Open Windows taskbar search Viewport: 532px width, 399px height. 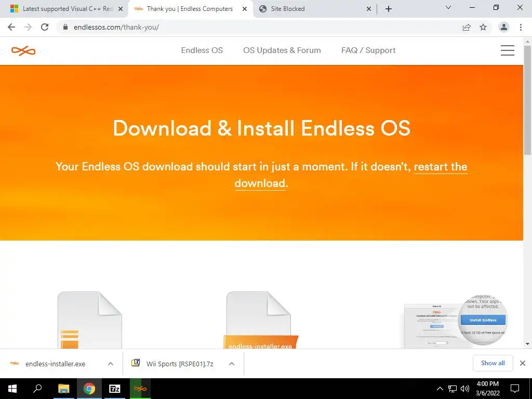pos(37,389)
